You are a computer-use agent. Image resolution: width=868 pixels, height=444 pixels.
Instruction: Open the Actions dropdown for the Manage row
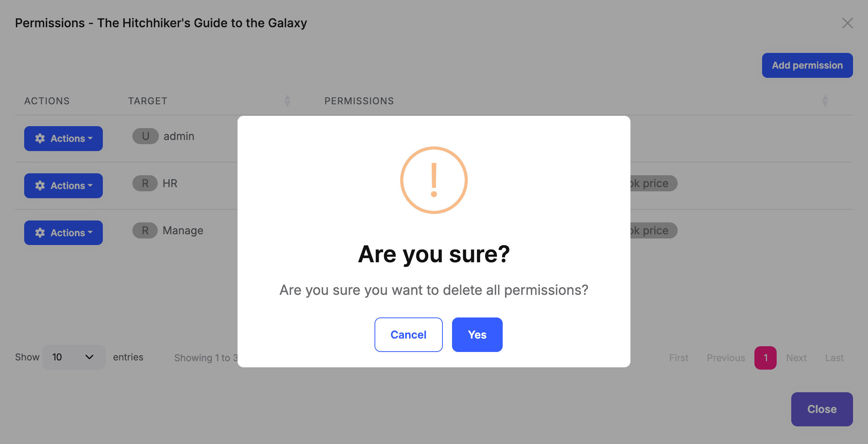(x=63, y=232)
